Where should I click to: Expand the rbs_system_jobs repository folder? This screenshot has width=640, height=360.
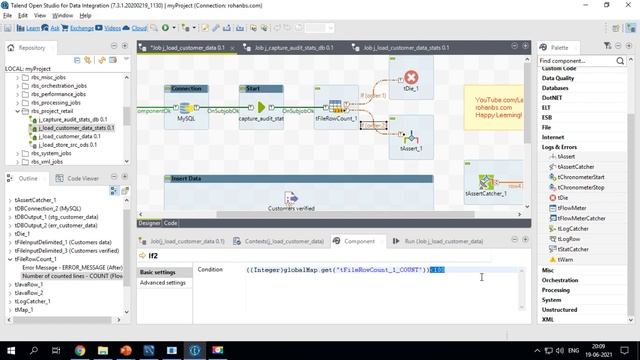click(18, 153)
